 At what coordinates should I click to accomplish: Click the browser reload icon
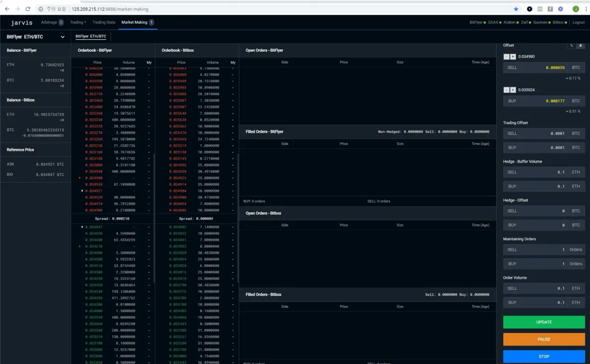tap(28, 9)
